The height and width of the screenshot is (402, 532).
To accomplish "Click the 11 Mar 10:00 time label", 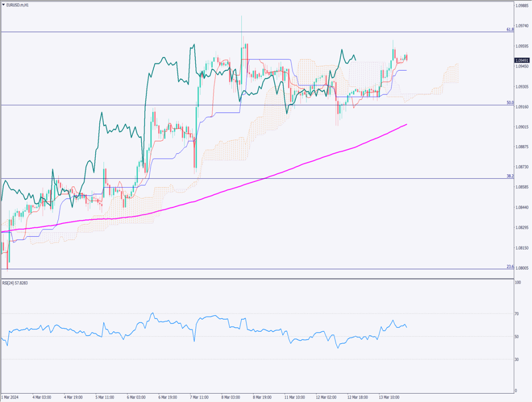I will [x=294, y=397].
